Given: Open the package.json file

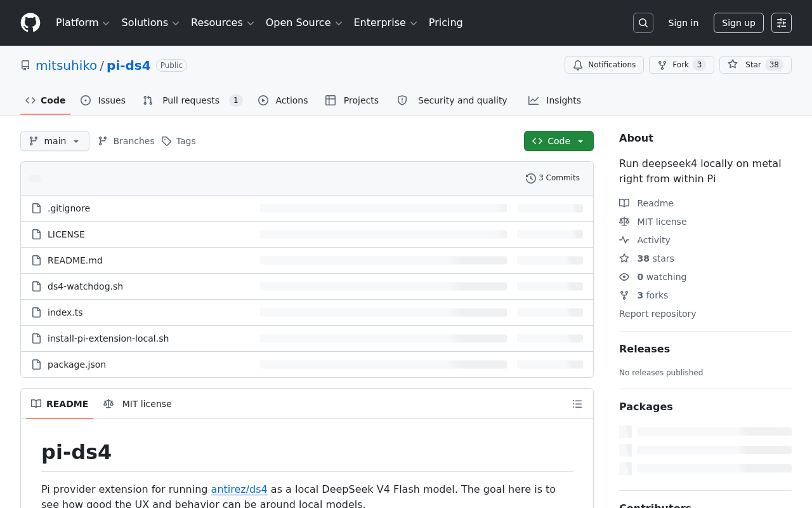Looking at the screenshot, I should [x=77, y=364].
